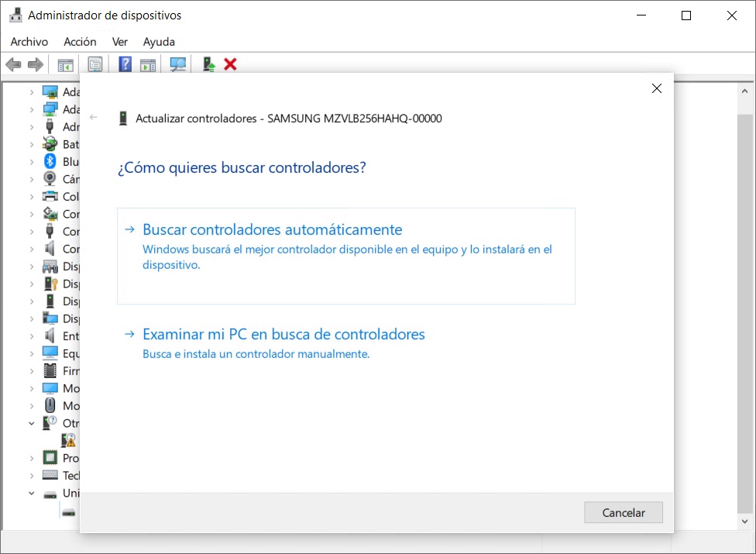756x554 pixels.
Task: Click the Cancelar button
Action: (624, 512)
